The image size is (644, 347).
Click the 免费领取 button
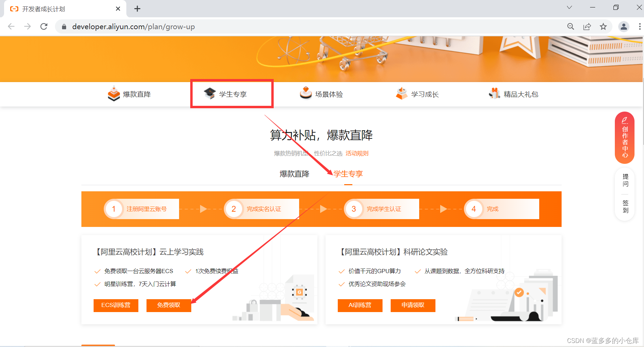(x=169, y=305)
